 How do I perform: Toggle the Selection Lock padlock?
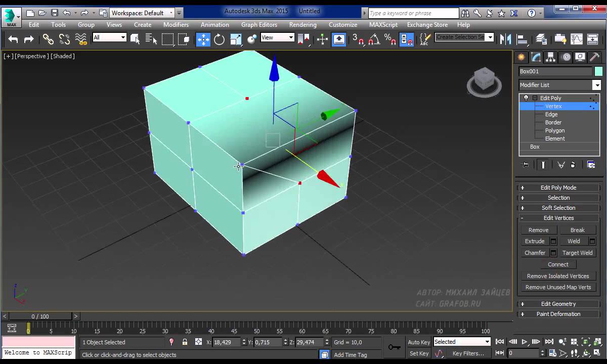(x=185, y=342)
